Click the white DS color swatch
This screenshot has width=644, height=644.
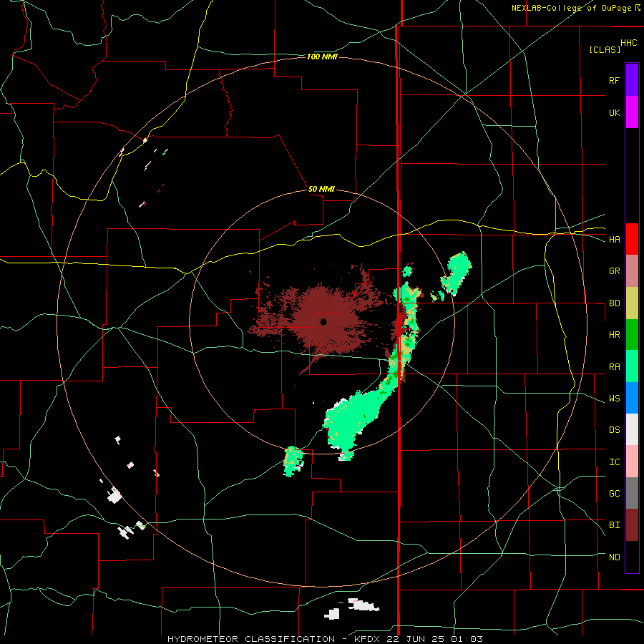pyautogui.click(x=632, y=429)
